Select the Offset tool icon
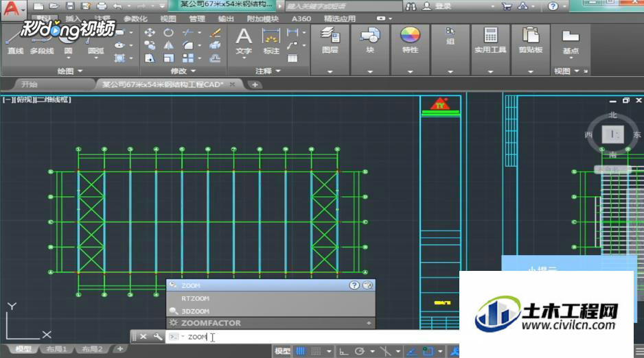The width and height of the screenshot is (644, 358). [215, 58]
